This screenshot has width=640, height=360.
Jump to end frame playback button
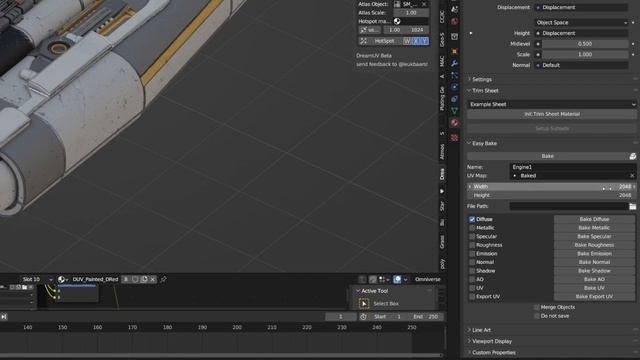coord(4,317)
